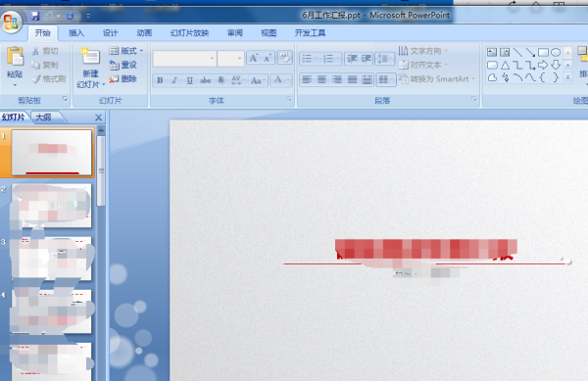
Task: Click the Office button logo
Action: click(11, 22)
